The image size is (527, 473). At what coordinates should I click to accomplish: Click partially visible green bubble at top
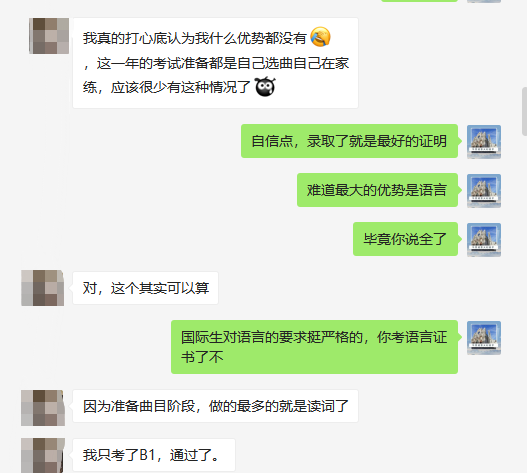coord(419,1)
